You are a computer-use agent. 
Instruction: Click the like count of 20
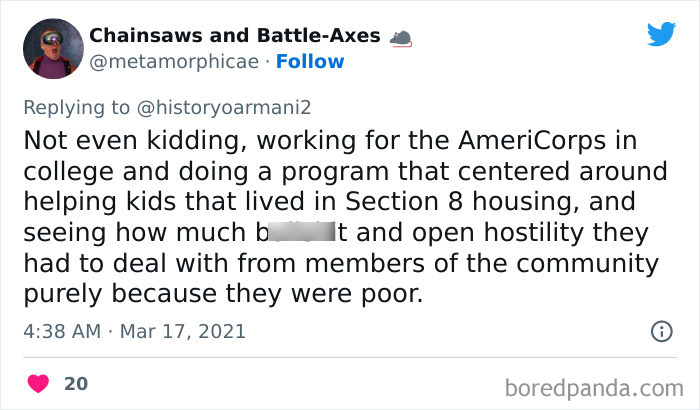pyautogui.click(x=75, y=383)
